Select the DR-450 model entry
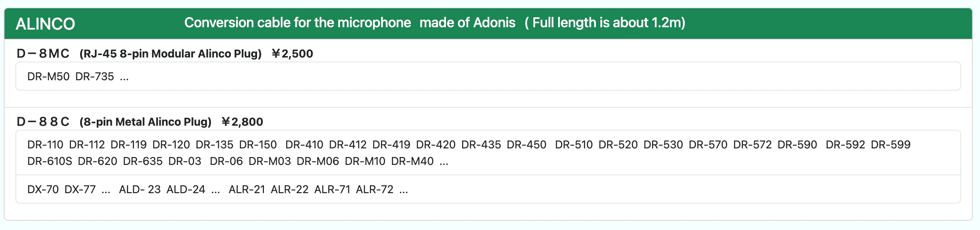 [x=526, y=145]
